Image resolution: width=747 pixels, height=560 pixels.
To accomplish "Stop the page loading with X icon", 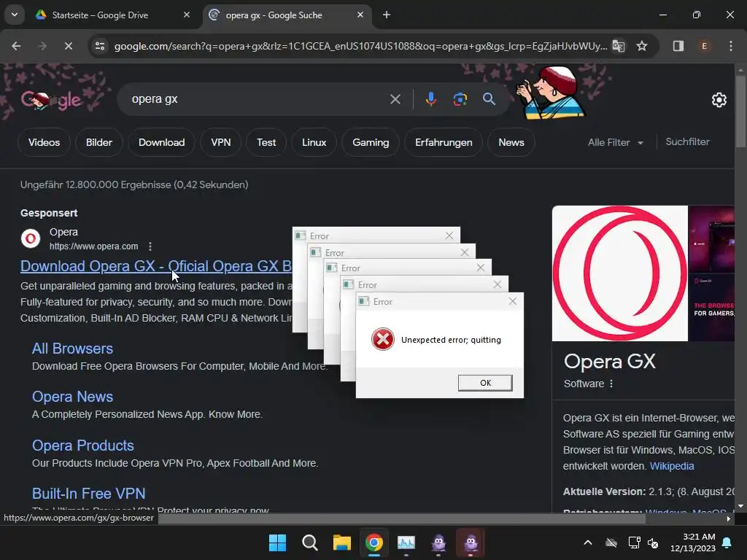I will pos(68,46).
